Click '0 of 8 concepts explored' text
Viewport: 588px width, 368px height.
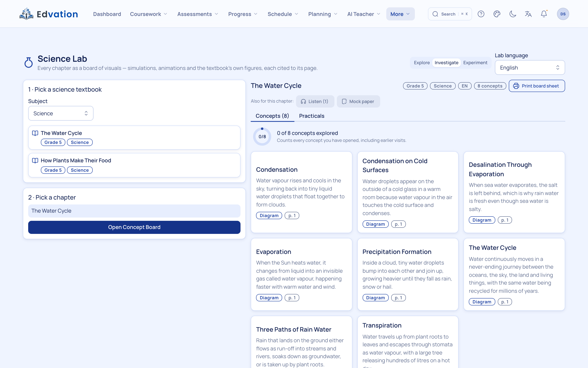(x=307, y=133)
